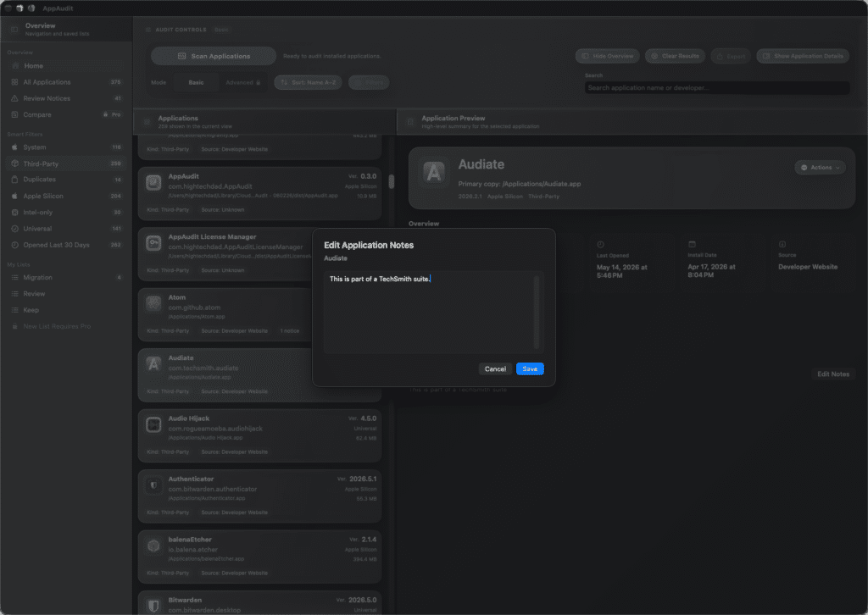The width and height of the screenshot is (868, 615).
Task: Click the AppAudit app icon in list
Action: 153,182
